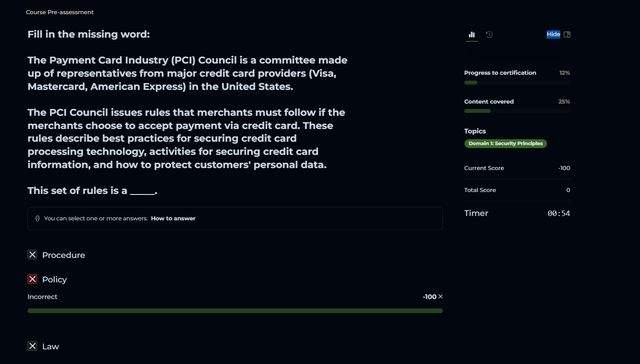Click the sidebar panel layout icon
The width and height of the screenshot is (640, 364).
tap(567, 35)
